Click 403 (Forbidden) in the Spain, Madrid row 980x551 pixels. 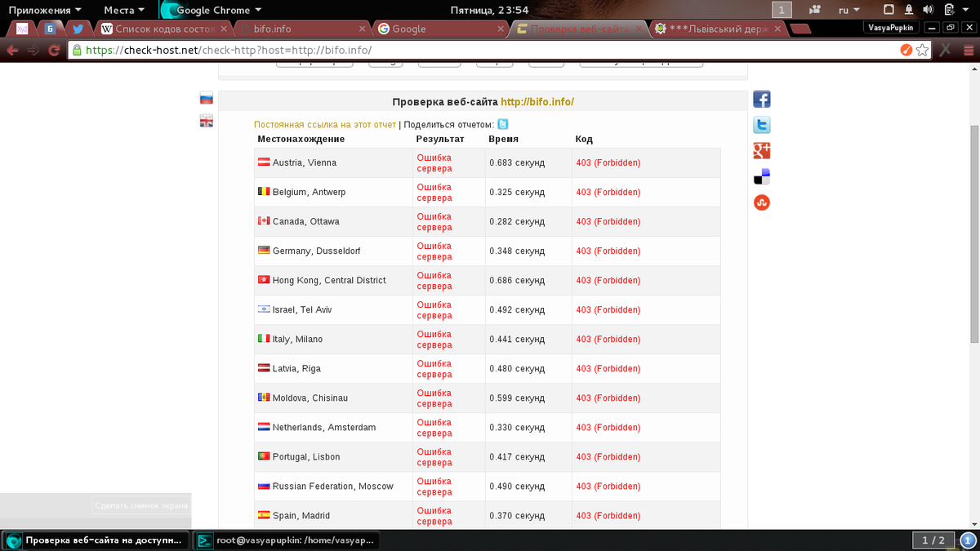[608, 516]
